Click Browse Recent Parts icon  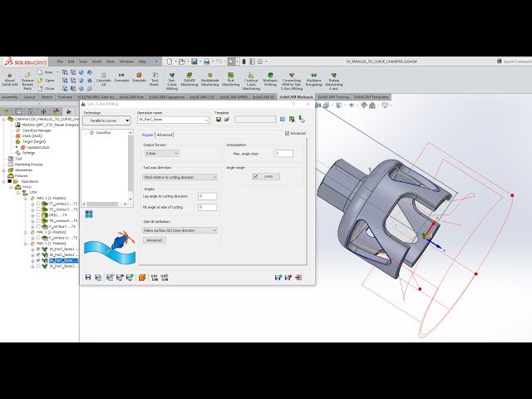pyautogui.click(x=27, y=81)
